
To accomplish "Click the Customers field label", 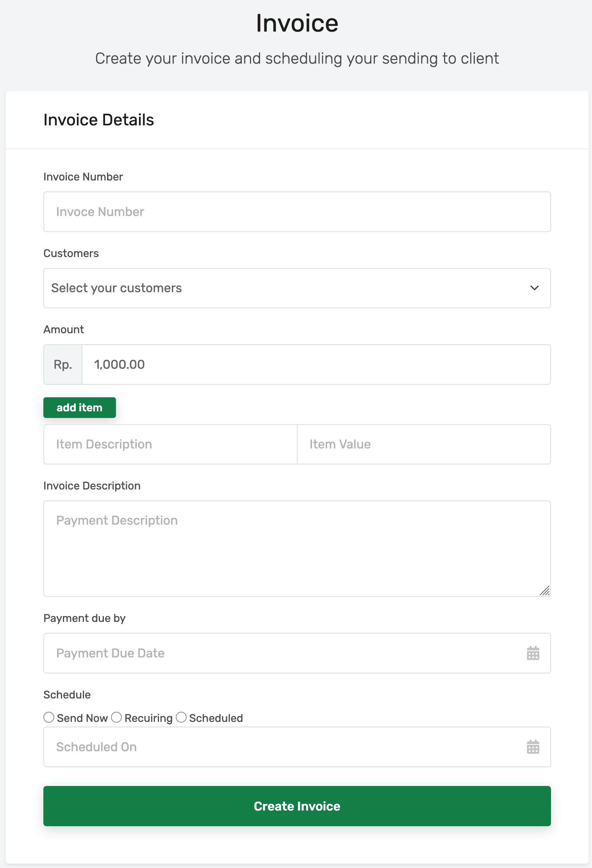I will tap(71, 253).
